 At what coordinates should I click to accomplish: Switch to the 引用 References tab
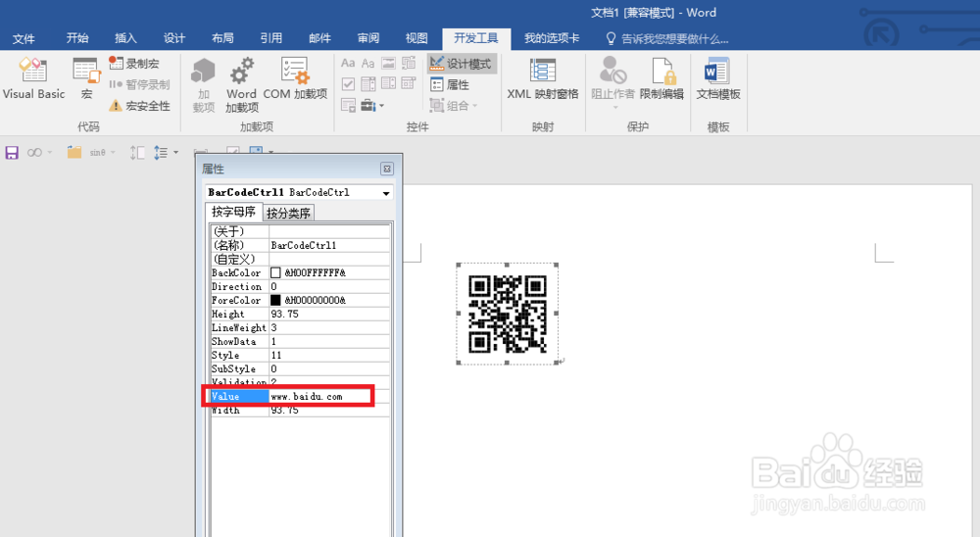point(271,38)
